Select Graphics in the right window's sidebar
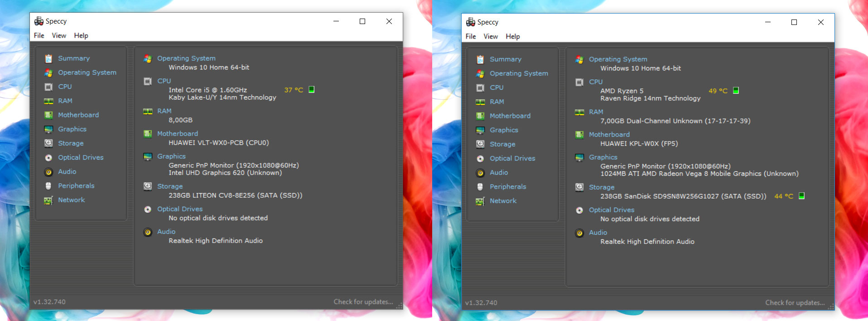The image size is (868, 321). point(504,130)
